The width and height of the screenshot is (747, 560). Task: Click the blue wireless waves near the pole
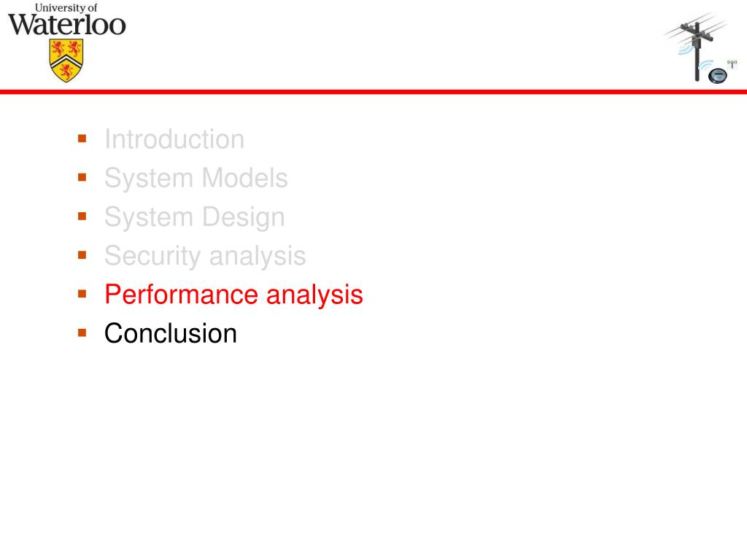686,49
